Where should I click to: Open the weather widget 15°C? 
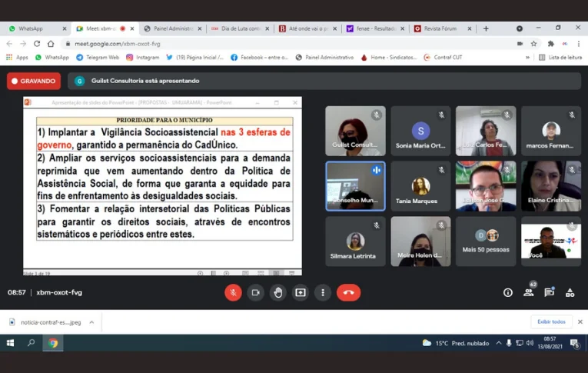456,343
